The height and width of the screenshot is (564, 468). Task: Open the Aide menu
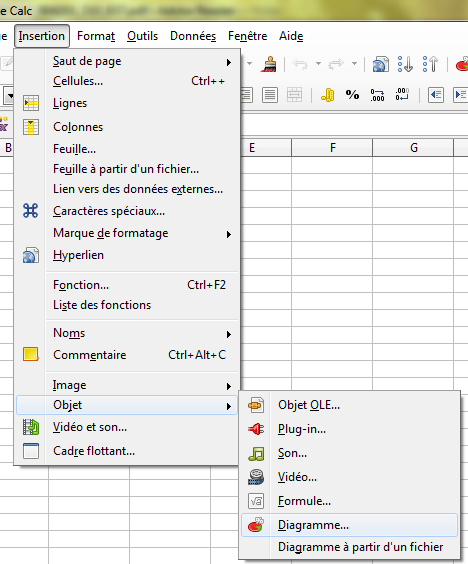[291, 36]
